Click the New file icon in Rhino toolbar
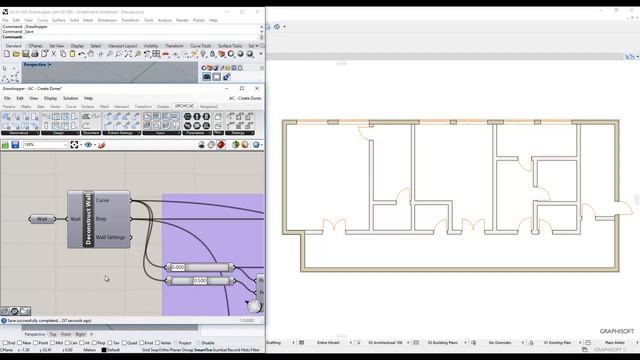 (x=7, y=54)
